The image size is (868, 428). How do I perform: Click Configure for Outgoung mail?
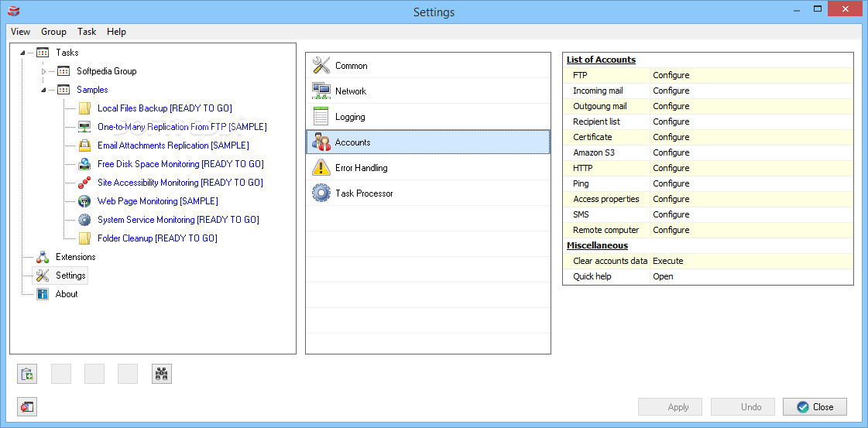(671, 106)
